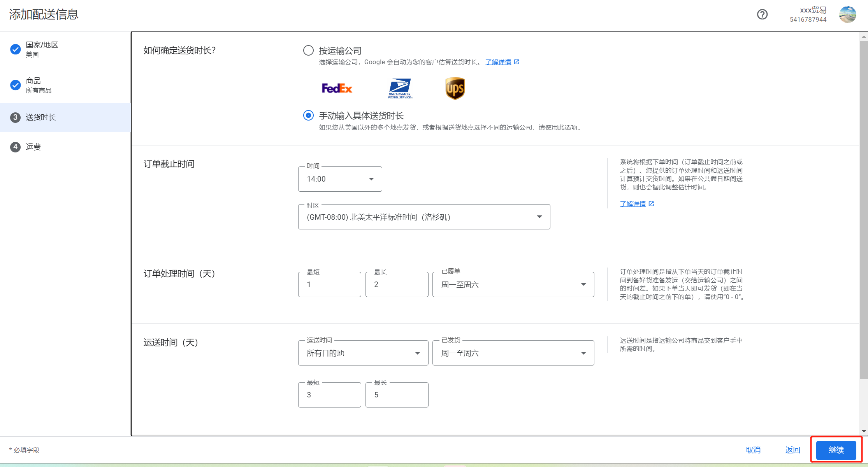Click the 添加配送信息 page title
Screen dimensions: 868x467
(44, 14)
